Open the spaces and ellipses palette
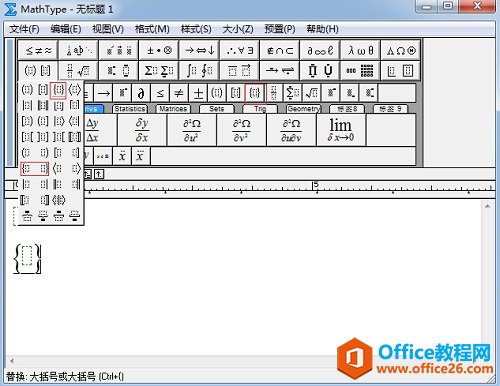 pos(78,50)
